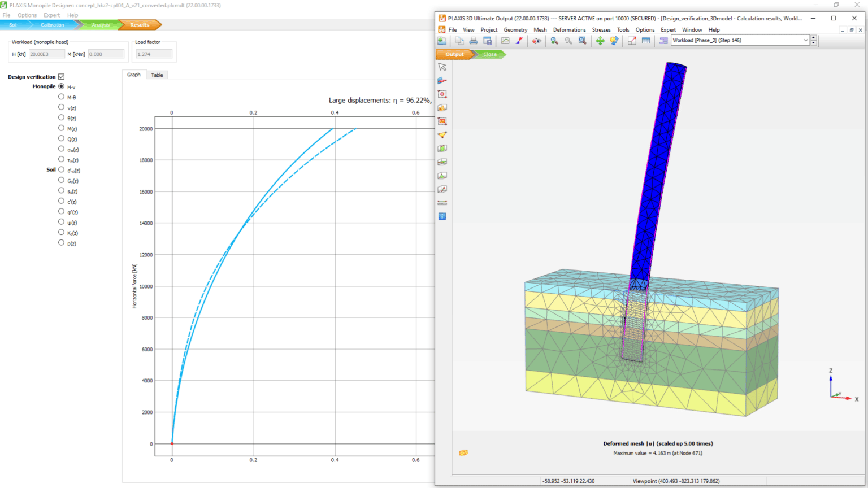Click the green Close button
The width and height of the screenshot is (868, 488).
click(490, 55)
